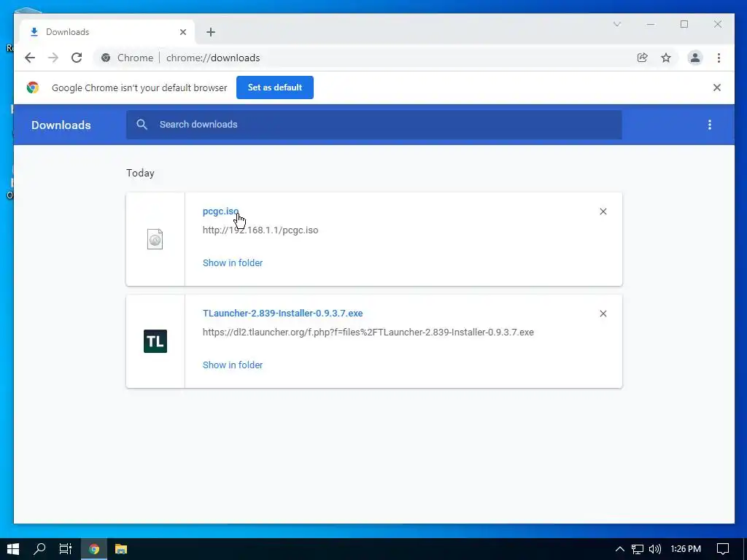This screenshot has width=747, height=560.
Task: Click the http://192.168.1.1/pcgc.iso source URL
Action: tap(260, 230)
